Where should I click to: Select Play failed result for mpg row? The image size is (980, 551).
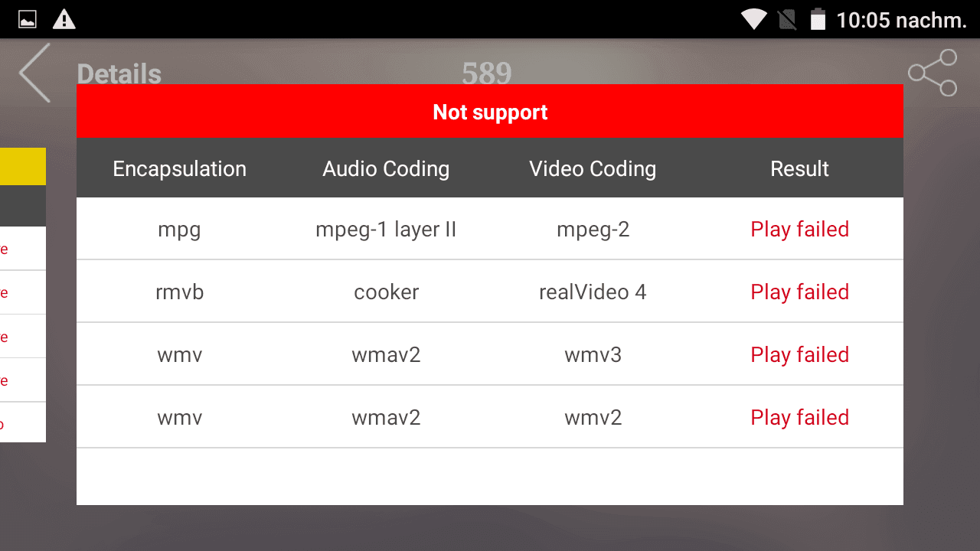pos(800,229)
